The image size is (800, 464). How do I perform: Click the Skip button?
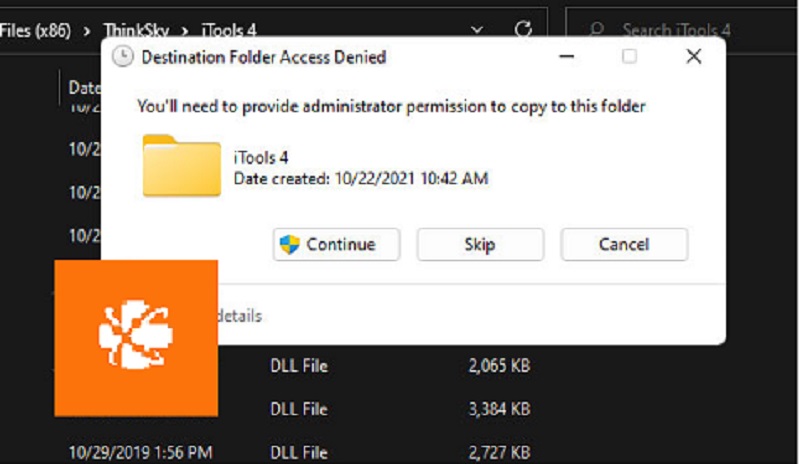coord(480,245)
